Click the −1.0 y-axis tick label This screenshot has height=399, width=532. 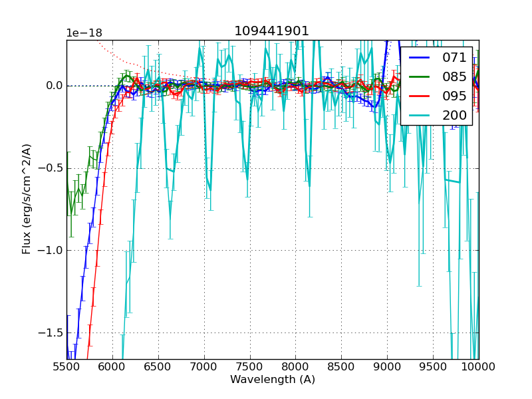click(51, 251)
